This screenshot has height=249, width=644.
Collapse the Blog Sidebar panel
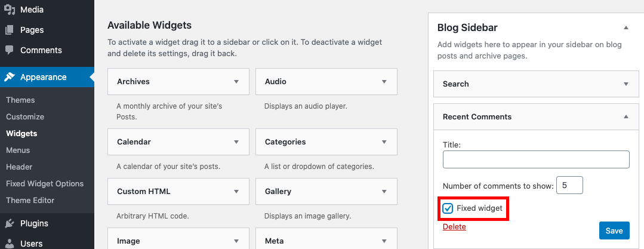pyautogui.click(x=625, y=27)
